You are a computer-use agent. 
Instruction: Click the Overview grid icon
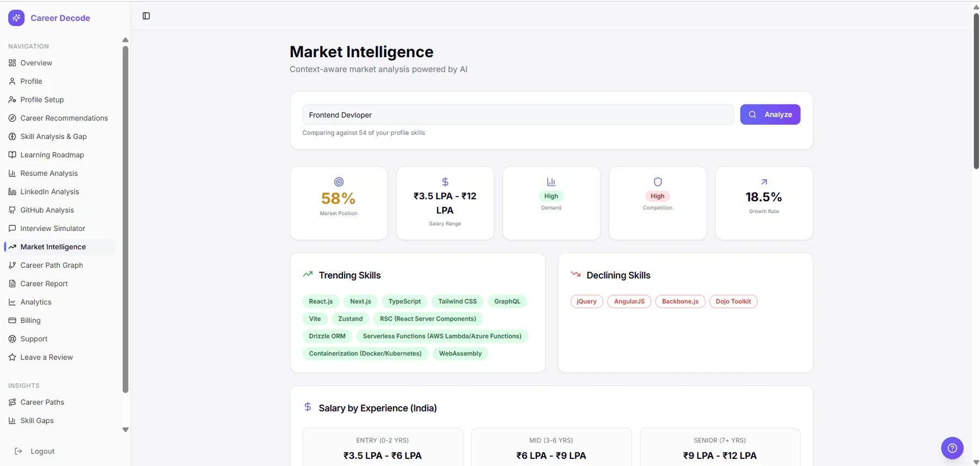tap(12, 63)
